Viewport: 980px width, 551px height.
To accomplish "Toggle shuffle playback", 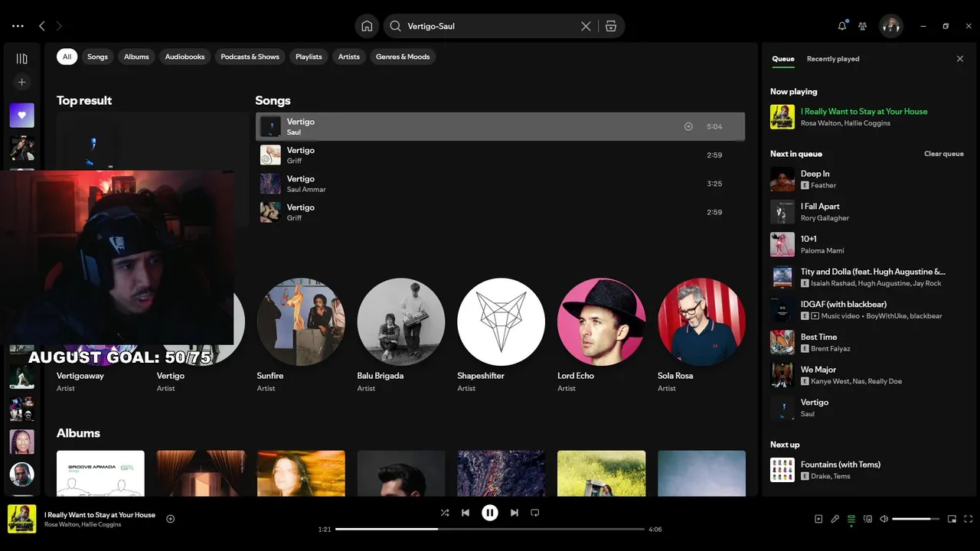I will (x=445, y=513).
